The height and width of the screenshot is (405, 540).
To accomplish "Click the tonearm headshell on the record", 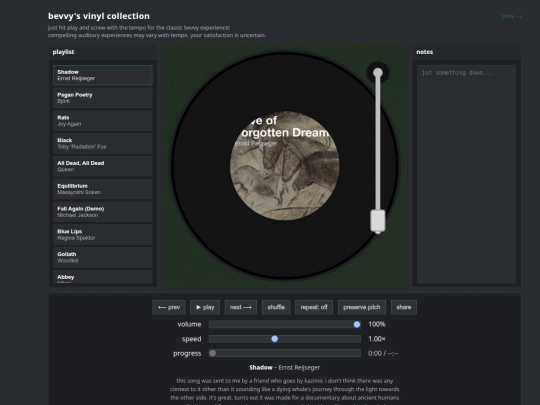I will pos(378,221).
